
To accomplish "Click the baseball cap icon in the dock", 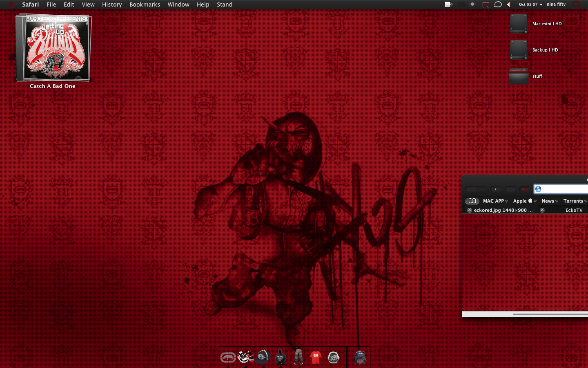I will [263, 357].
